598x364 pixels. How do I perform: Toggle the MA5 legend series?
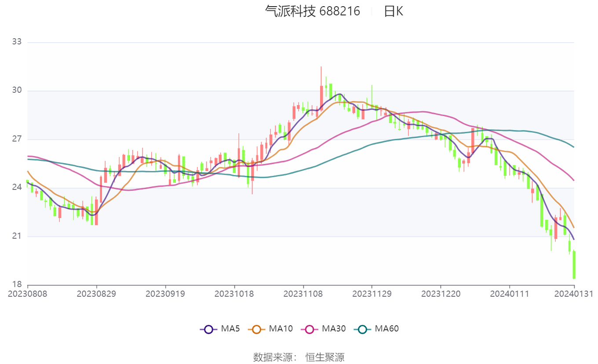[x=220, y=328]
